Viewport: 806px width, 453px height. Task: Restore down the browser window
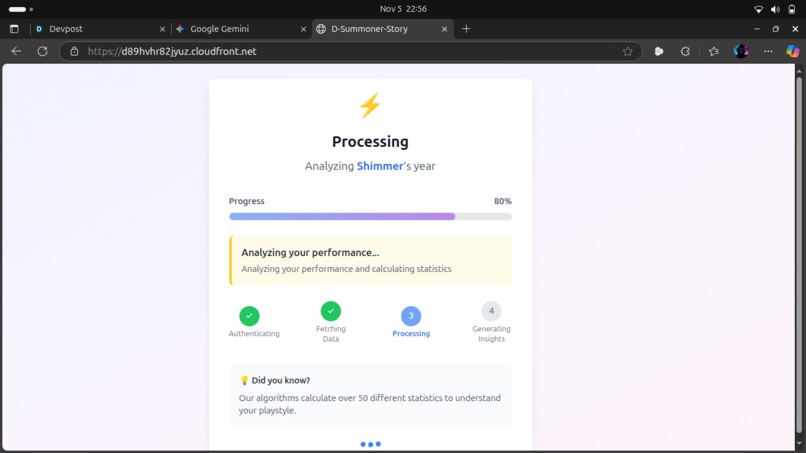click(x=776, y=29)
